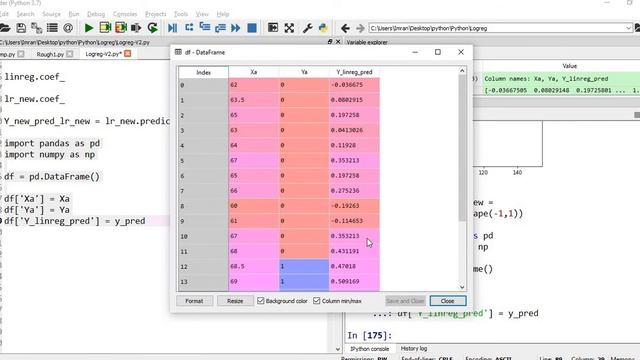Run selection or current line icon

(136, 28)
